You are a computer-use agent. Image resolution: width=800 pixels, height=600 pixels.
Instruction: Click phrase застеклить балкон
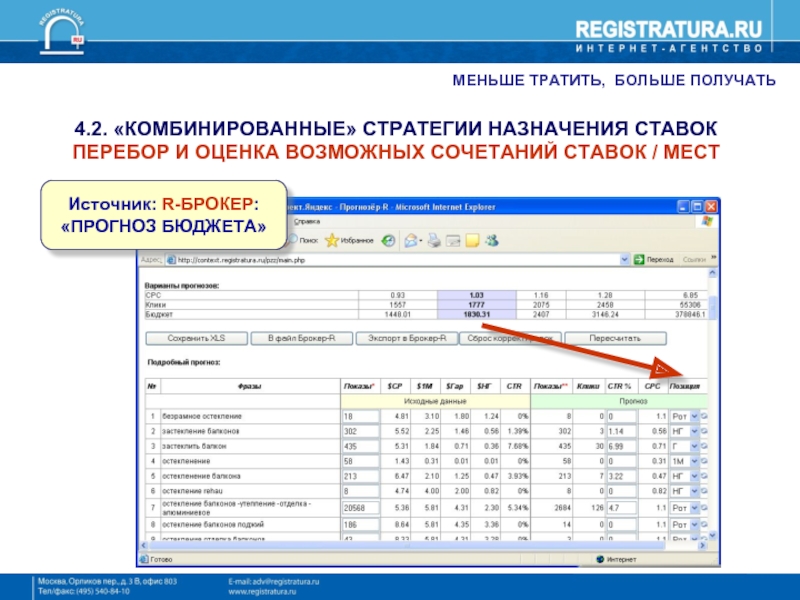[x=194, y=446]
